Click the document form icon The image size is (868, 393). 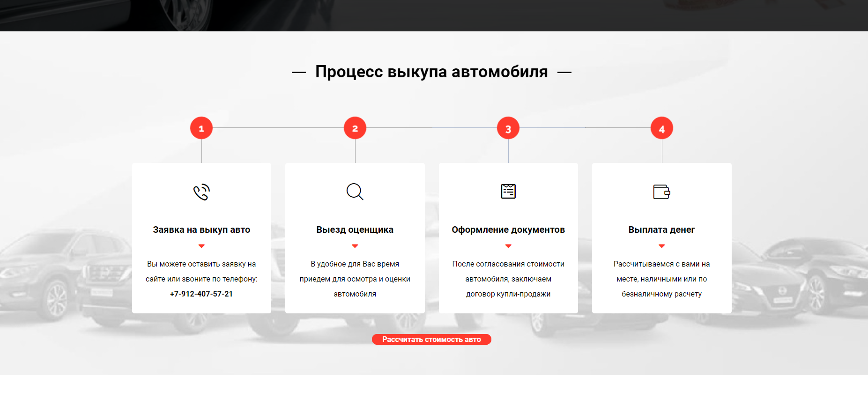pos(508,191)
